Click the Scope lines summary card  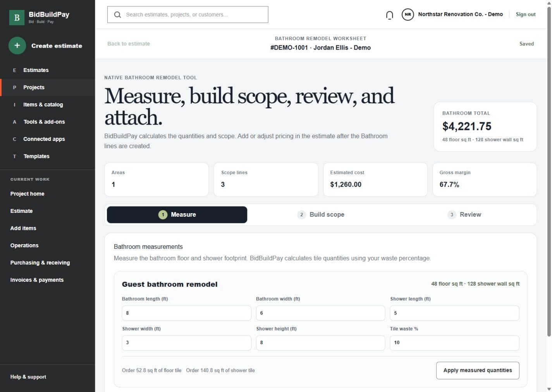pyautogui.click(x=266, y=180)
